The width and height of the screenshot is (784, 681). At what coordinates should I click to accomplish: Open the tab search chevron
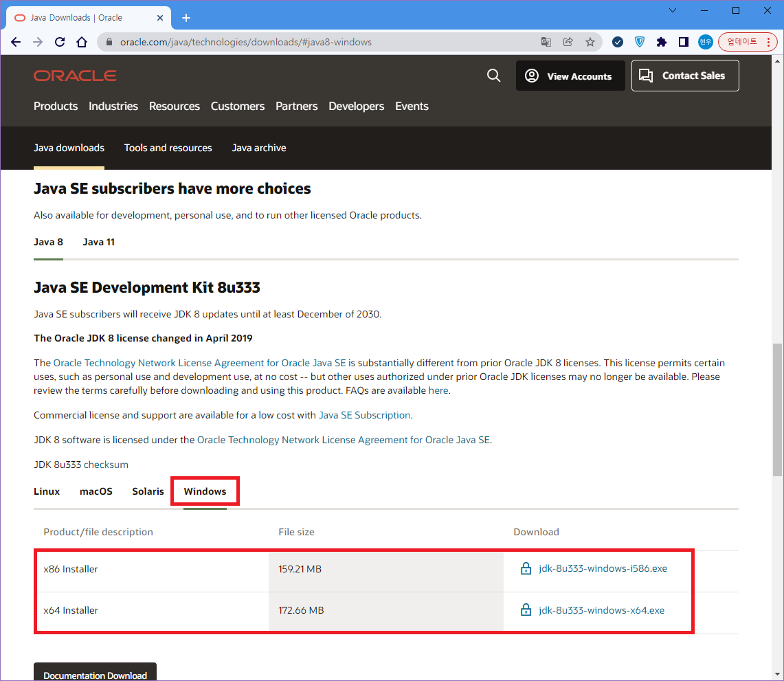[673, 10]
